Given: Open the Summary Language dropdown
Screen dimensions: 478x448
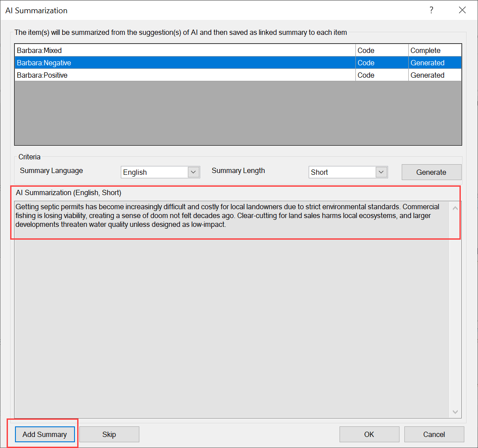Looking at the screenshot, I should click(x=194, y=172).
